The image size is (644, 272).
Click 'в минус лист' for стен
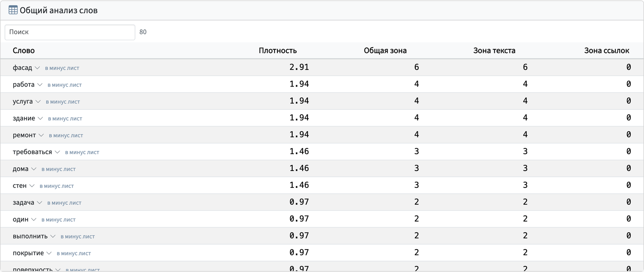click(57, 186)
